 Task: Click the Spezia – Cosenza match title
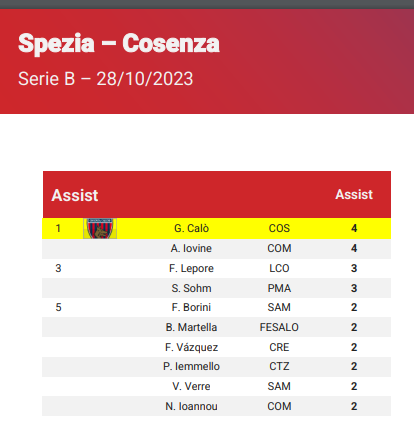point(119,44)
